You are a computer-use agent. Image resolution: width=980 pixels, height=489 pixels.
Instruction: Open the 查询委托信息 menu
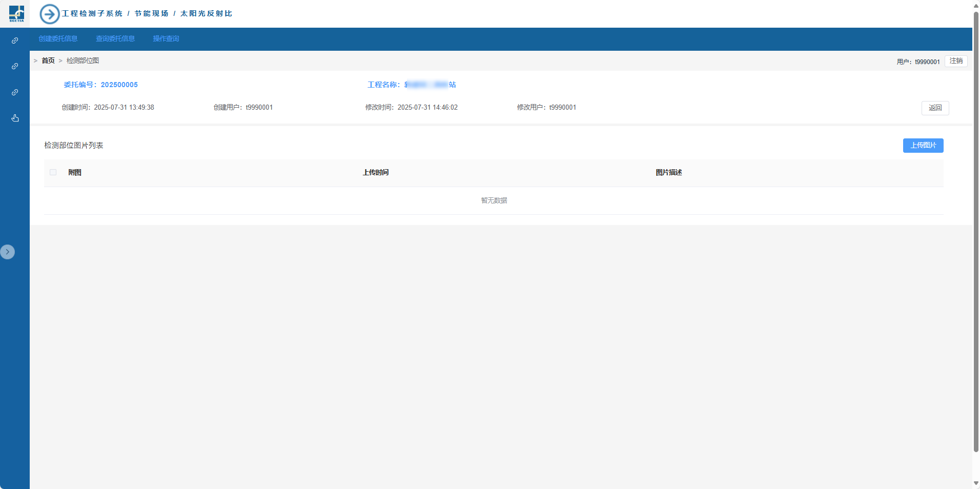point(115,39)
